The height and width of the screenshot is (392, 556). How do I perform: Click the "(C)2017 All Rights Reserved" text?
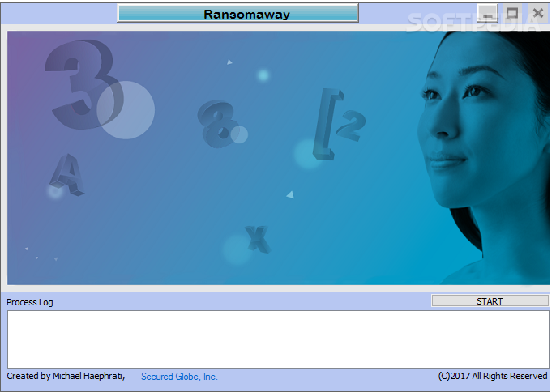point(493,376)
